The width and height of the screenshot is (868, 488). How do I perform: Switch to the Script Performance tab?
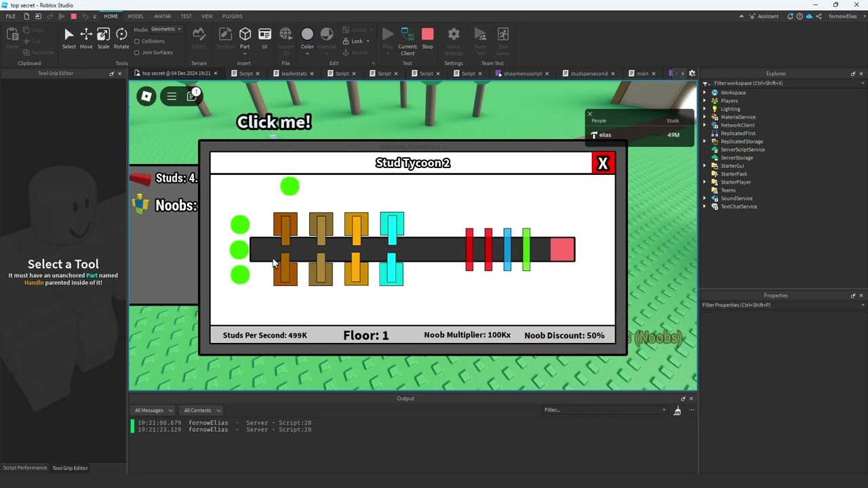24,468
